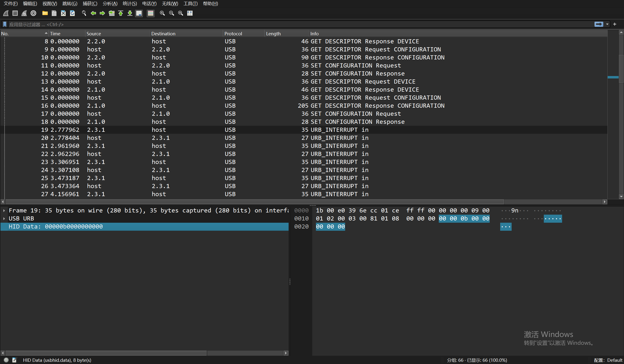The image size is (624, 364).
Task: Open capture options gear icon
Action: pyautogui.click(x=33, y=13)
